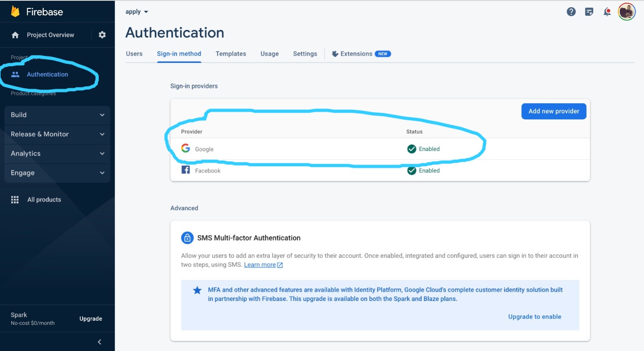Open the help question mark icon
This screenshot has width=644, height=351.
571,12
